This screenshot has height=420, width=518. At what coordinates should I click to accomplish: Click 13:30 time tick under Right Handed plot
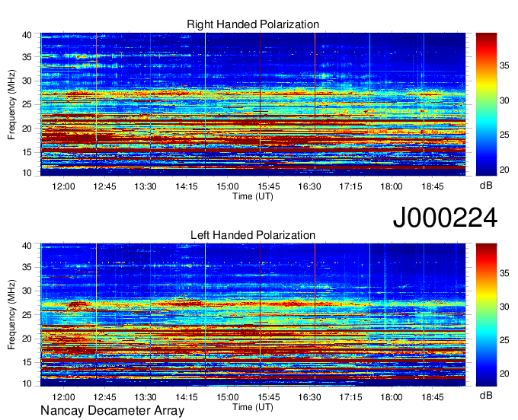145,186
